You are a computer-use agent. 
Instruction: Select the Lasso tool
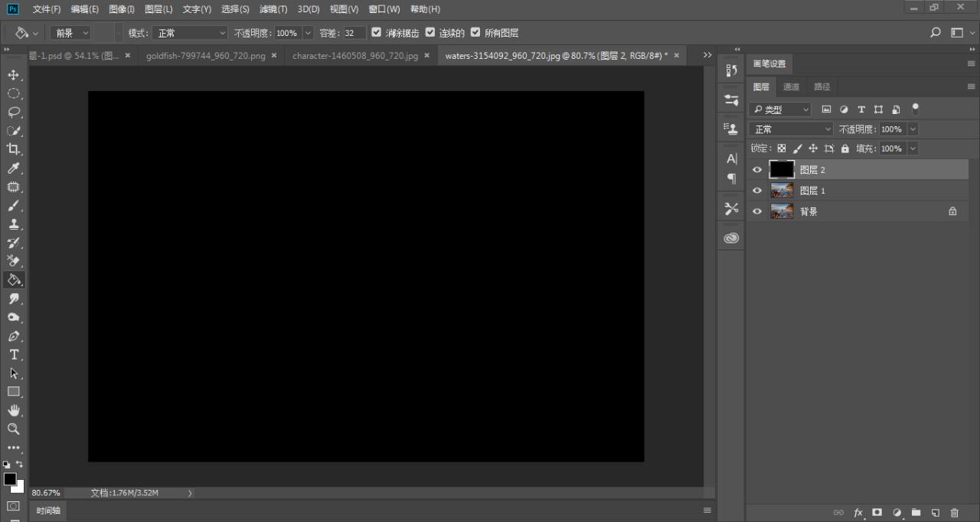pyautogui.click(x=13, y=112)
